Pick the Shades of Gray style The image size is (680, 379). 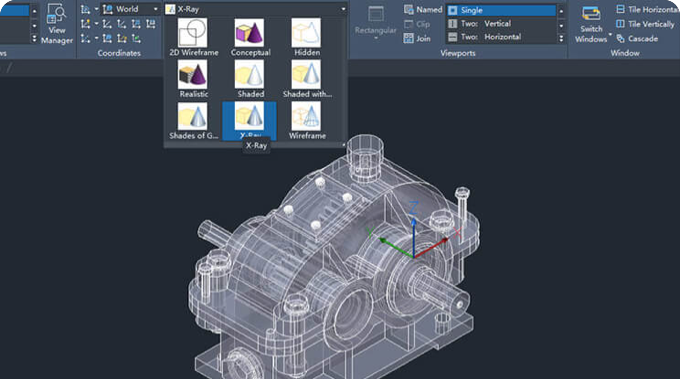point(193,121)
